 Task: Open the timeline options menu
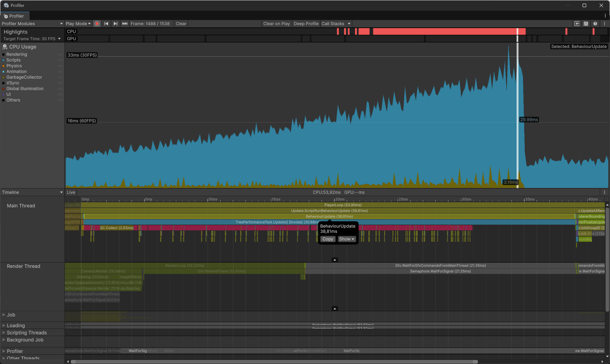605,192
